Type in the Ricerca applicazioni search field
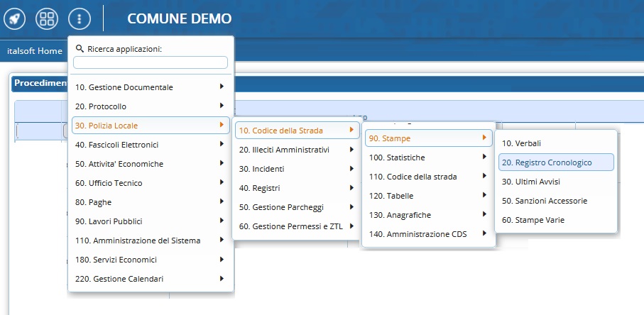Image resolution: width=644 pixels, height=315 pixels. click(151, 62)
